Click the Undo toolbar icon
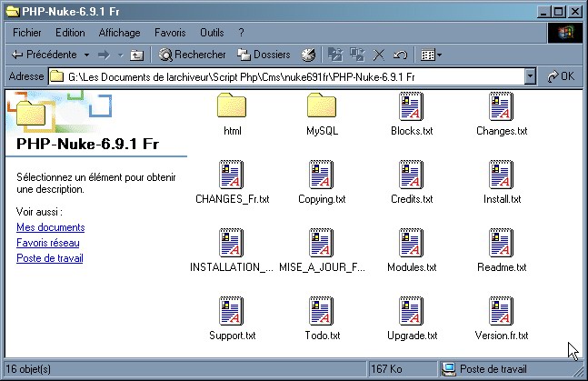 400,55
